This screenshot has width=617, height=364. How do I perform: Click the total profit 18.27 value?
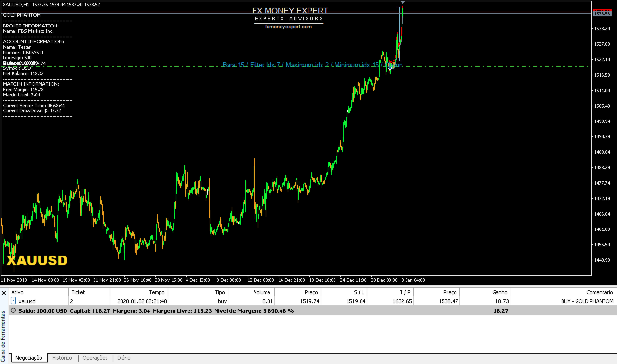point(501,311)
